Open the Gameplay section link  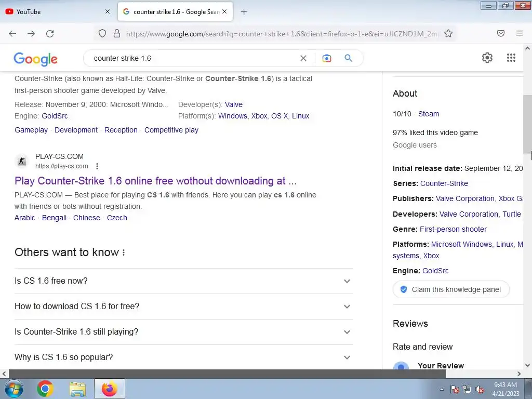coord(31,130)
